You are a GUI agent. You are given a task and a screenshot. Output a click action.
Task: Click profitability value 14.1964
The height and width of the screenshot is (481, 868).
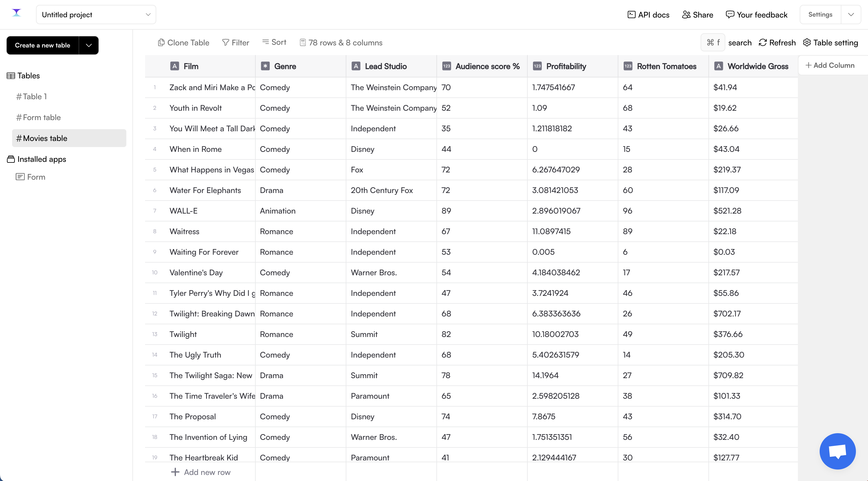tap(572, 375)
